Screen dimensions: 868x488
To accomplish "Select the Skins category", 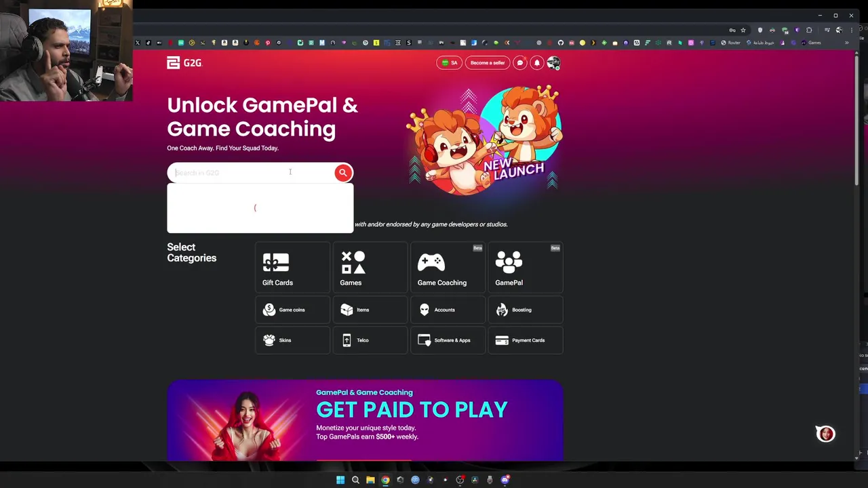I will tap(292, 340).
